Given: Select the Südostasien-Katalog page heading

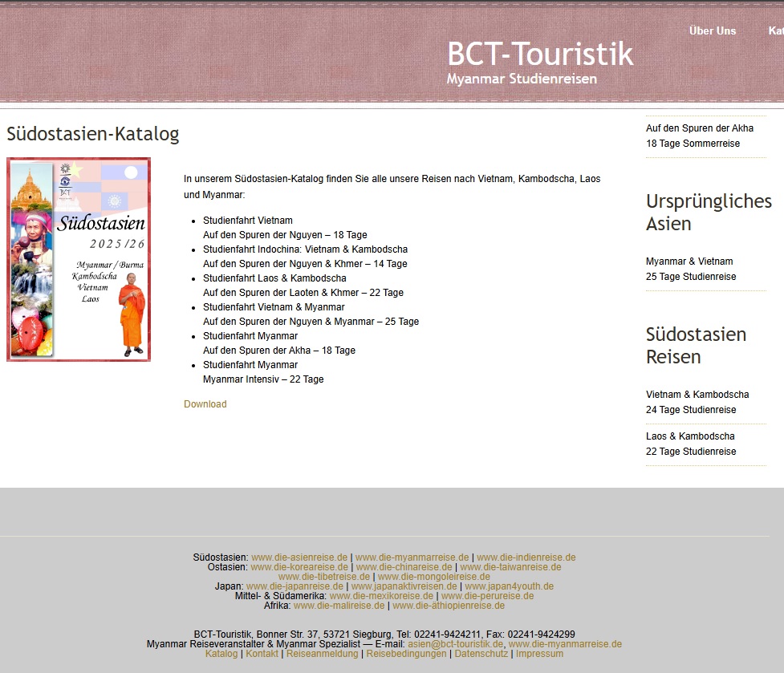Looking at the screenshot, I should tap(93, 134).
